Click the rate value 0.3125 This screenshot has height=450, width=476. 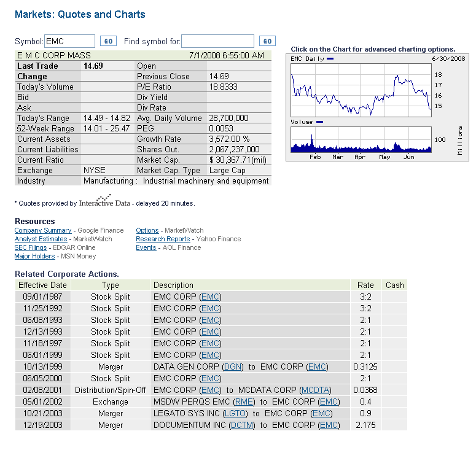click(x=365, y=367)
